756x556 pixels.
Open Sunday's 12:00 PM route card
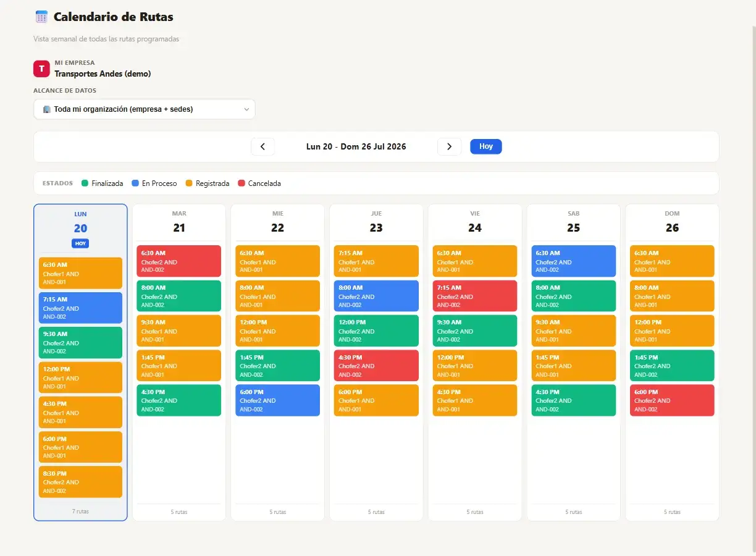click(x=672, y=331)
